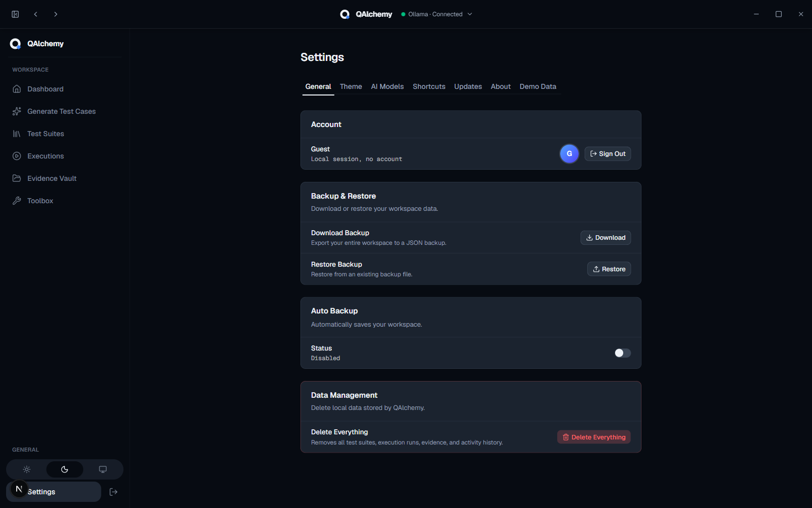Click the QAlchemy logo in title bar
The height and width of the screenshot is (508, 812).
pos(345,14)
